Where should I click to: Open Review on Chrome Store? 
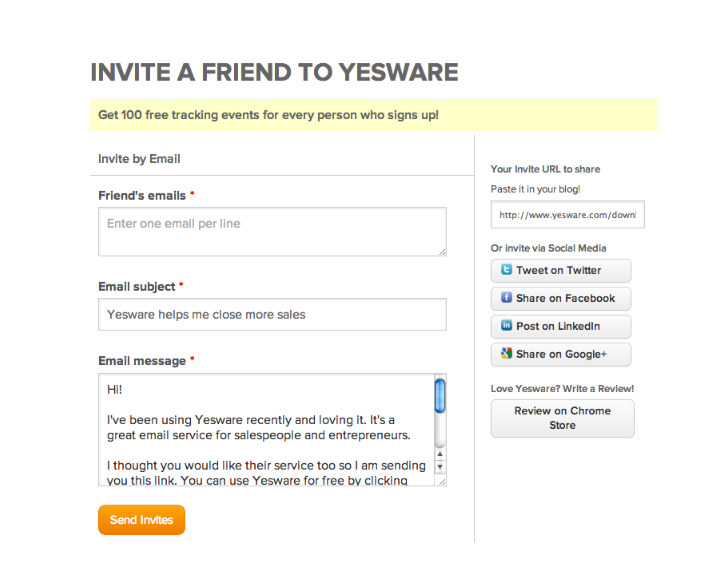(x=563, y=418)
